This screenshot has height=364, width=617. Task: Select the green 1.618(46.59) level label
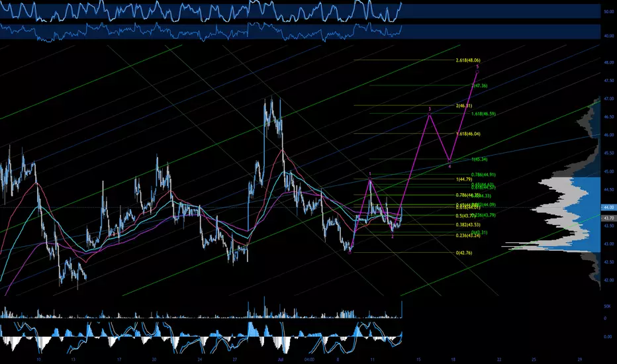(x=483, y=114)
